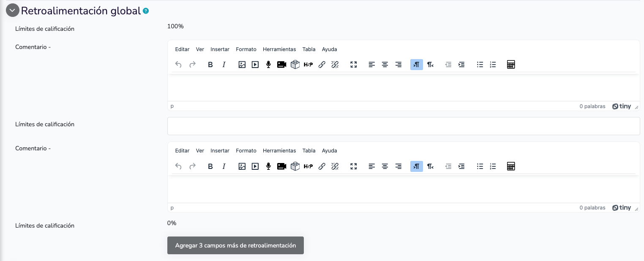Insert media in the second comment editor
The width and height of the screenshot is (644, 261).
[255, 166]
